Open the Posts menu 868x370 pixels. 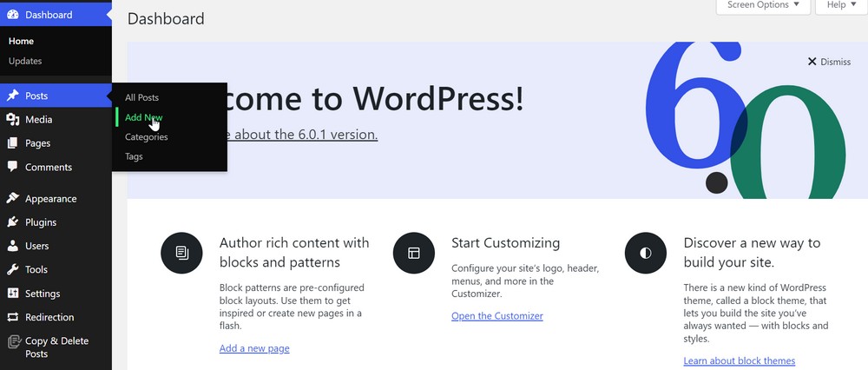click(x=56, y=96)
